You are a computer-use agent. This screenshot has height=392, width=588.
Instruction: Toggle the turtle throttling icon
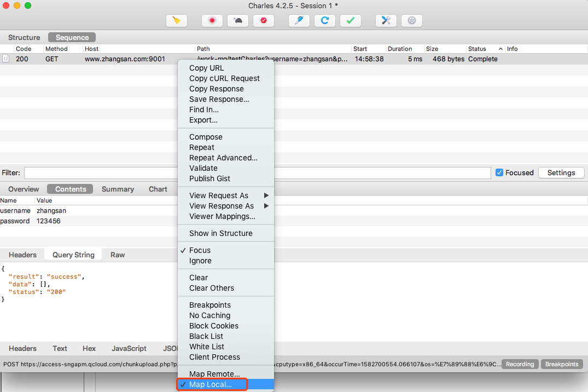tap(238, 21)
